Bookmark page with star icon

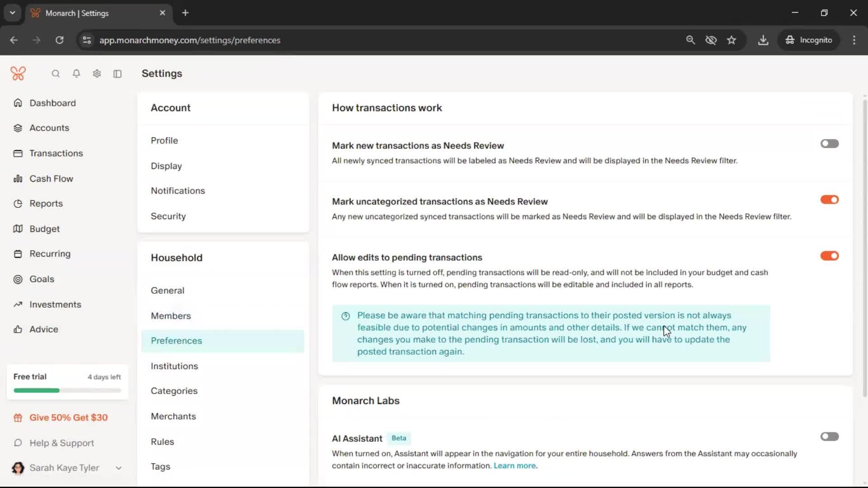click(x=731, y=40)
